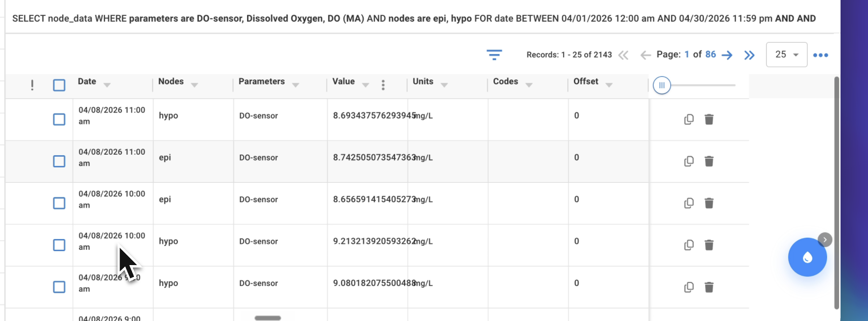Open the Value column dropdown arrow

366,85
